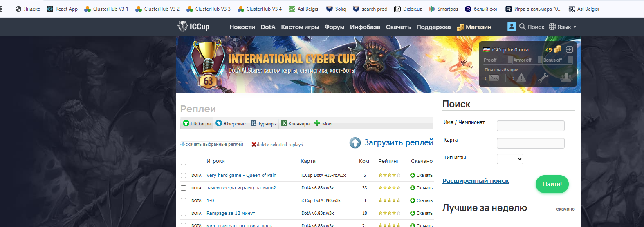This screenshot has height=227, width=644.
Task: Click green download icon for 1-0 replay
Action: (413, 200)
